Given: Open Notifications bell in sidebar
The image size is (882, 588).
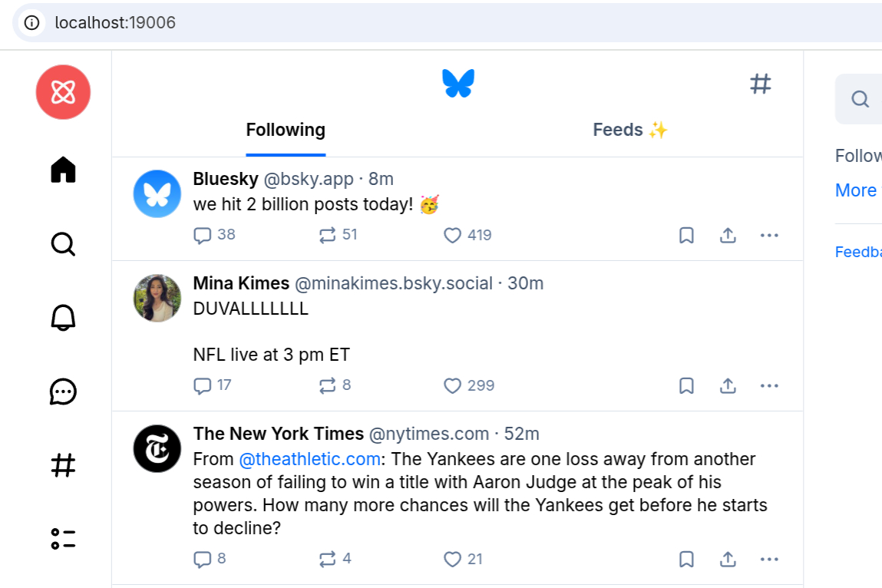Looking at the screenshot, I should [x=63, y=318].
